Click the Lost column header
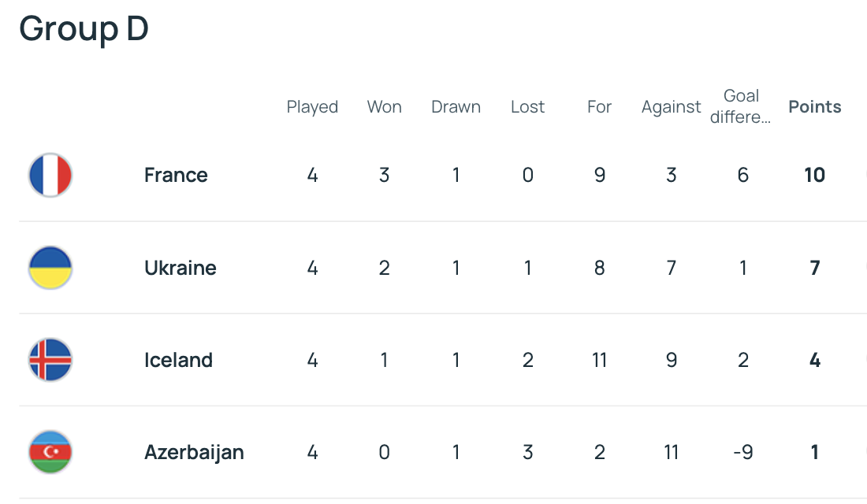 point(527,107)
